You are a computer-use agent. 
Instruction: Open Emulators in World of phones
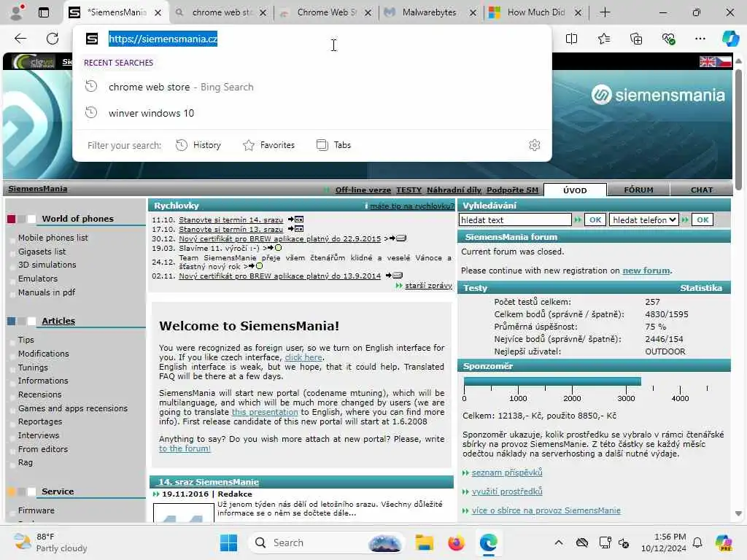point(38,279)
